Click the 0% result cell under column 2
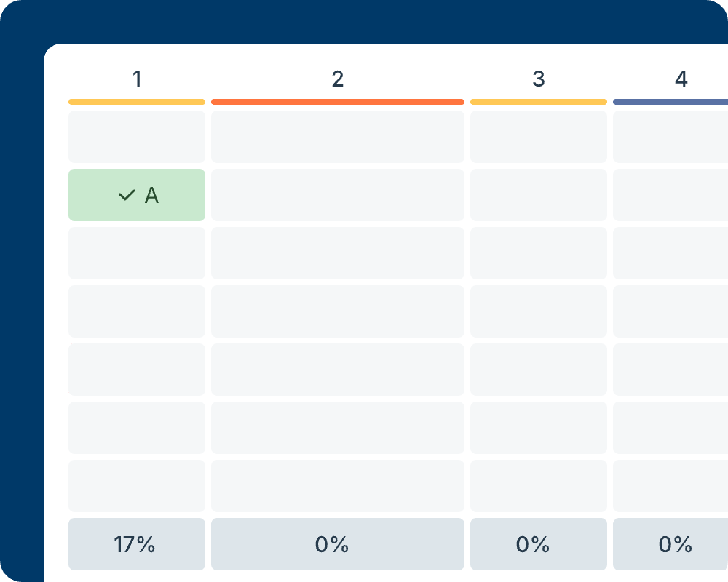Image resolution: width=728 pixels, height=582 pixels. (x=338, y=543)
